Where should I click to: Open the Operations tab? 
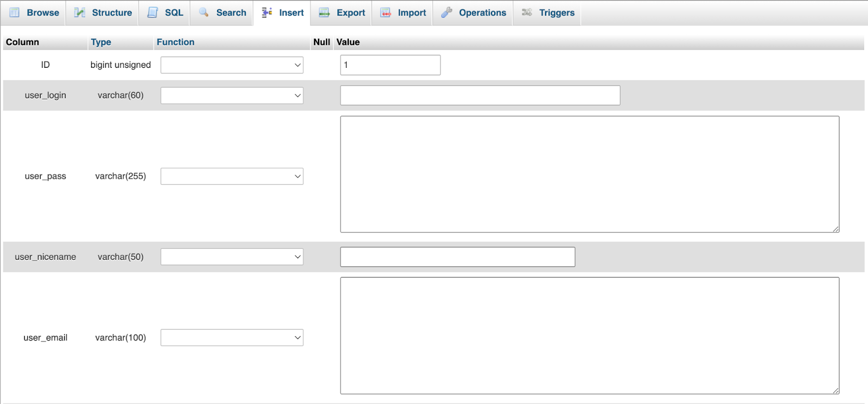[x=473, y=12]
